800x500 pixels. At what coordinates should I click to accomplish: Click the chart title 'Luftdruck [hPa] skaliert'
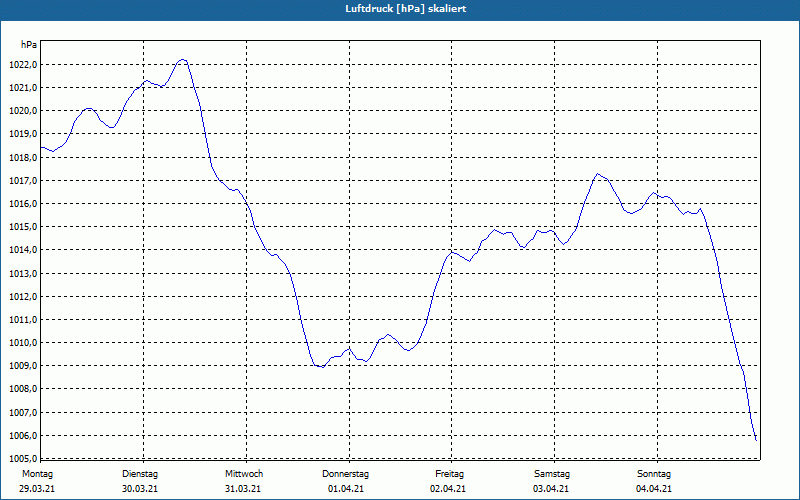click(406, 9)
